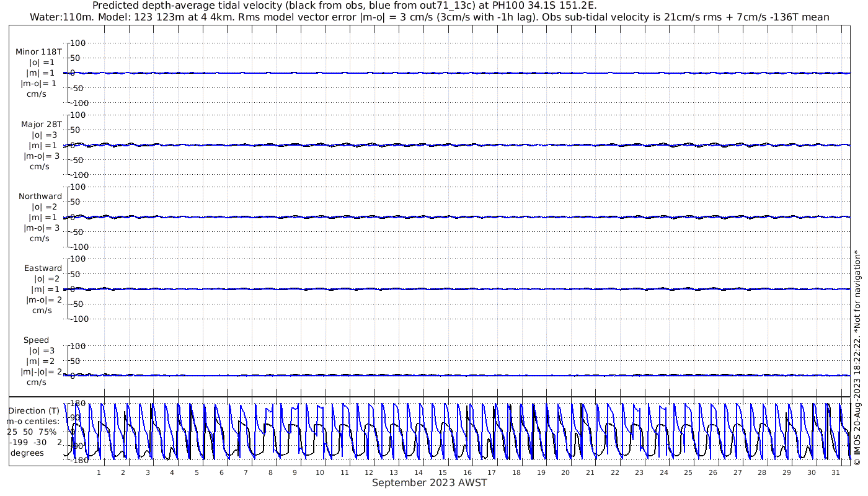Image resolution: width=868 pixels, height=496 pixels.
Task: Click day '5' on the date axis
Action: [x=197, y=472]
